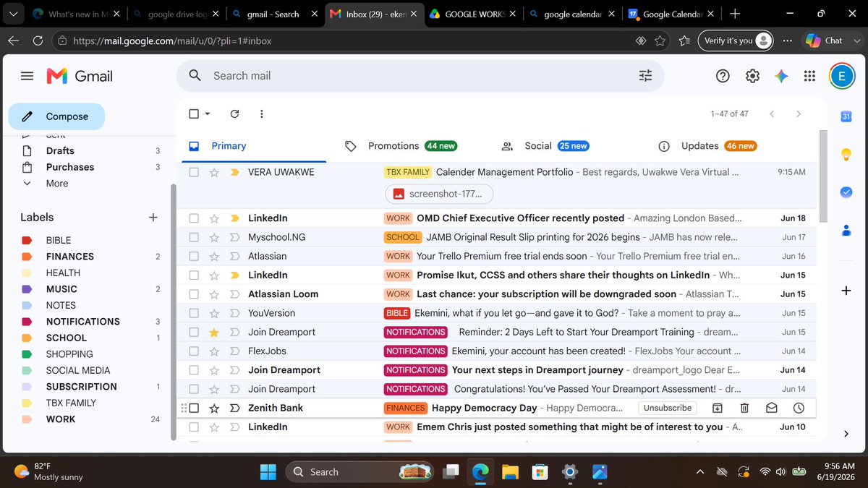The width and height of the screenshot is (868, 488).
Task: Open a new browser tab
Action: tap(735, 14)
